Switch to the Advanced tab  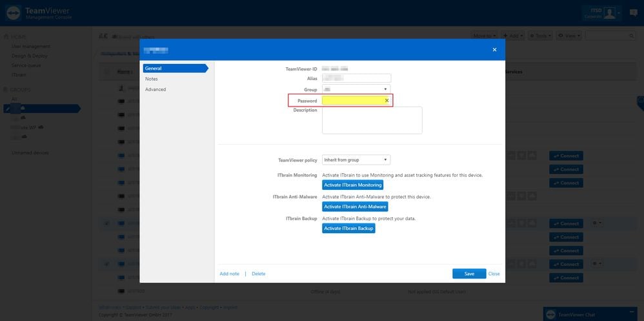156,89
